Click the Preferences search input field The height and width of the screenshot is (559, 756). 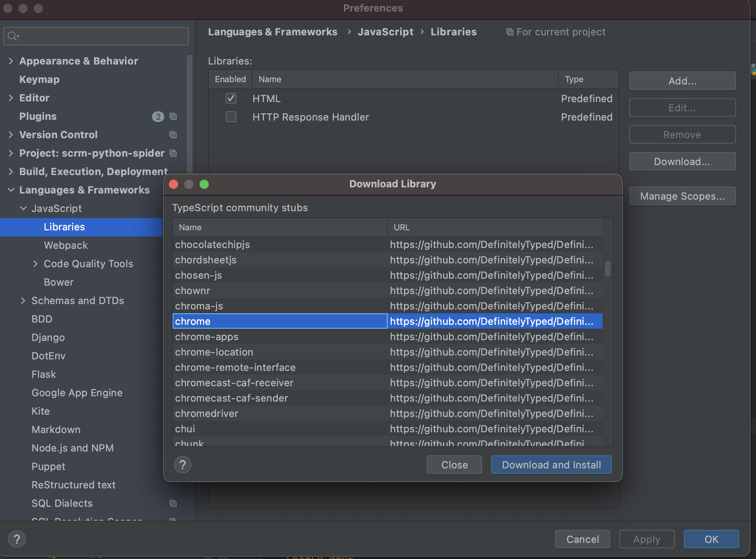(96, 36)
